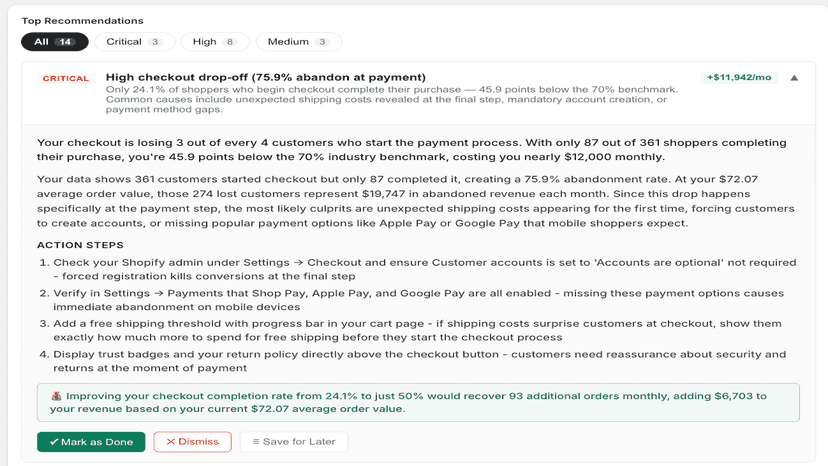Click the Mark as Done button

point(91,442)
